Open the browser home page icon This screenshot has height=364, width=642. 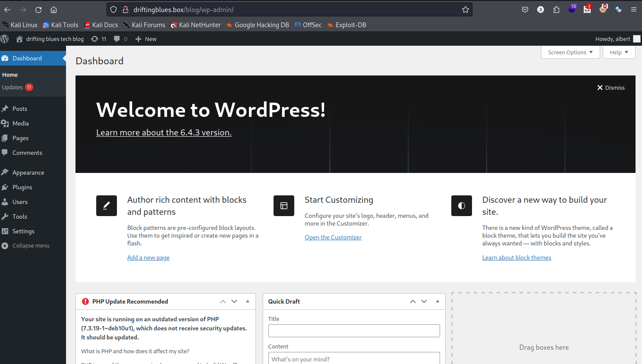(53, 9)
